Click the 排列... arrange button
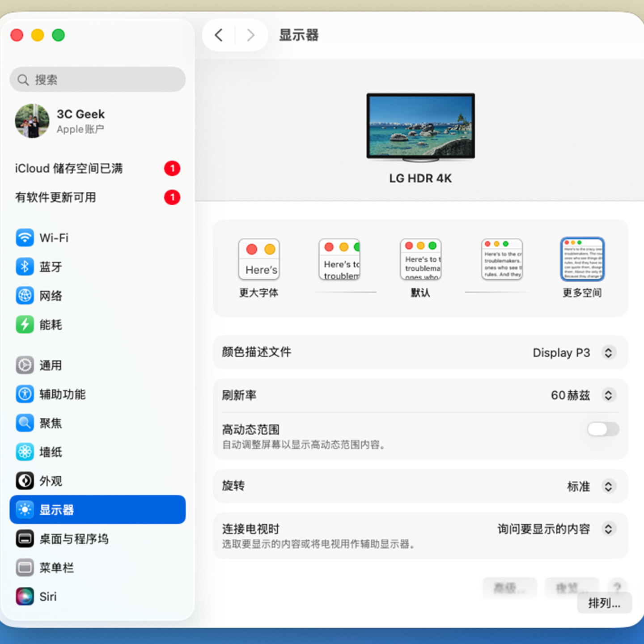This screenshot has height=644, width=644. click(604, 603)
